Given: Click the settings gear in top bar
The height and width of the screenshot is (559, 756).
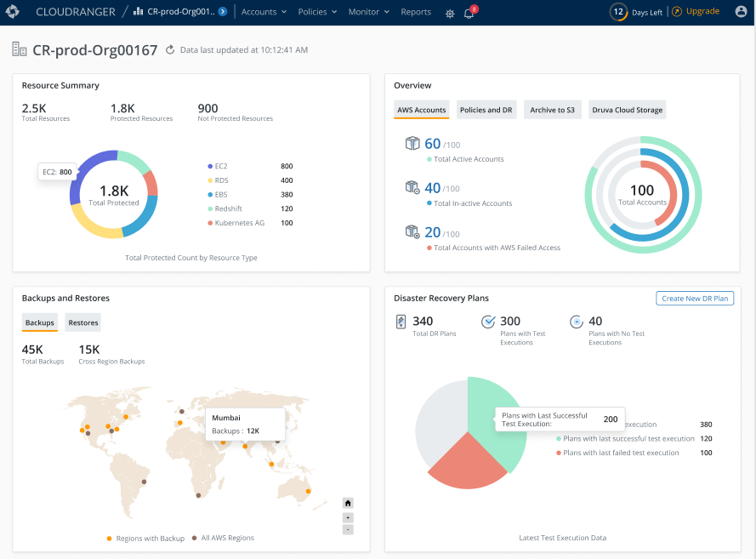Looking at the screenshot, I should [449, 14].
